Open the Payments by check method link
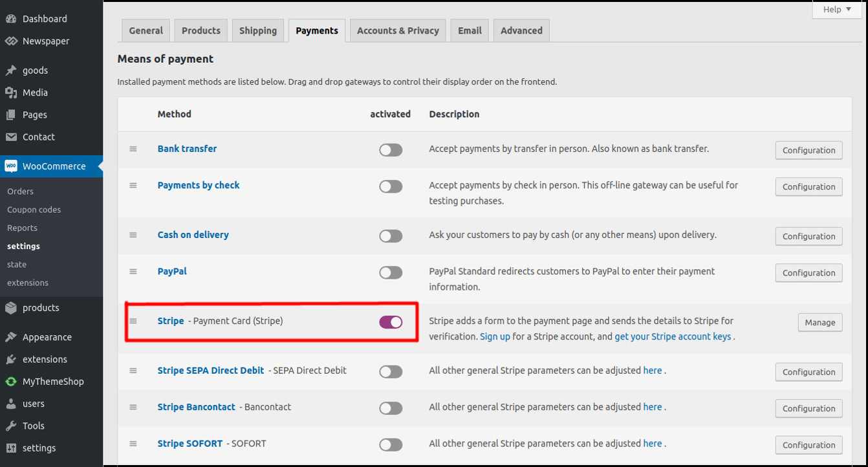Image resolution: width=868 pixels, height=467 pixels. [x=199, y=185]
